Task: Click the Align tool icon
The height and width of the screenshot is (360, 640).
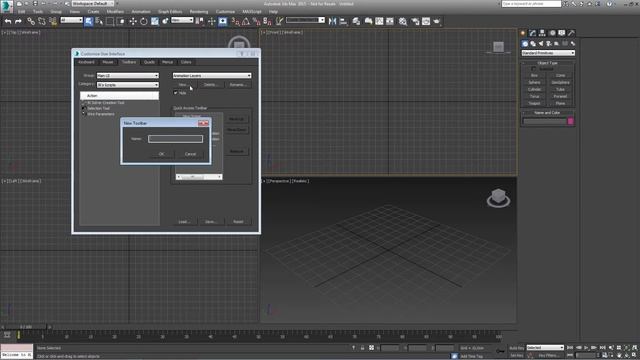Action: coord(343,21)
